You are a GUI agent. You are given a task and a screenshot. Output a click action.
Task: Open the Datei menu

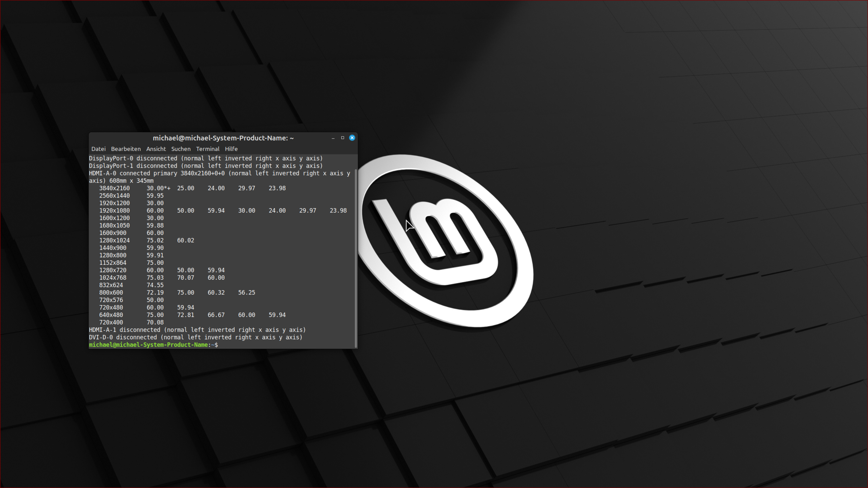98,149
